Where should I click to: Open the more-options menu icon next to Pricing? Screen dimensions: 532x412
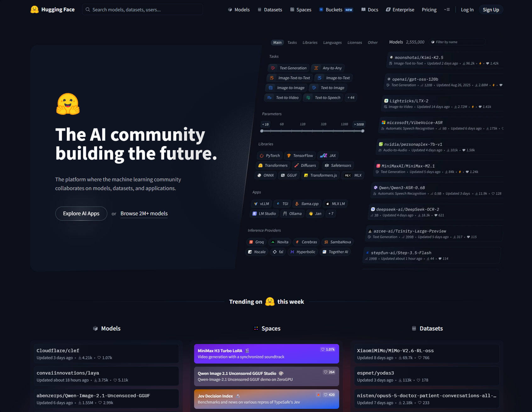[447, 9]
